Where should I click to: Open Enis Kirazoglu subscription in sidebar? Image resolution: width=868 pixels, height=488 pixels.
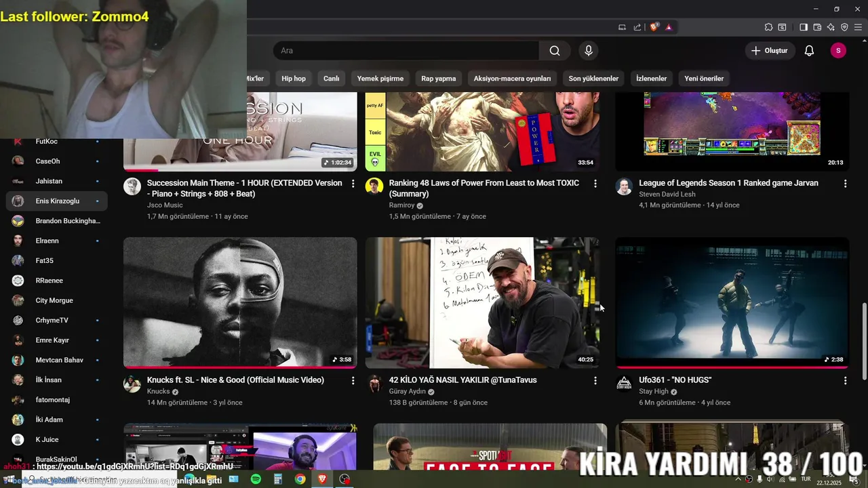point(57,201)
